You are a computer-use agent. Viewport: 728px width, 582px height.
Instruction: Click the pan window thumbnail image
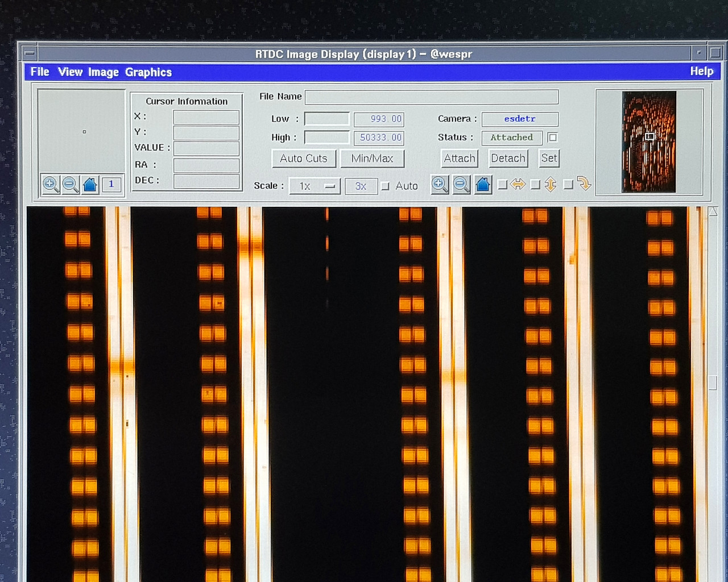pos(649,142)
